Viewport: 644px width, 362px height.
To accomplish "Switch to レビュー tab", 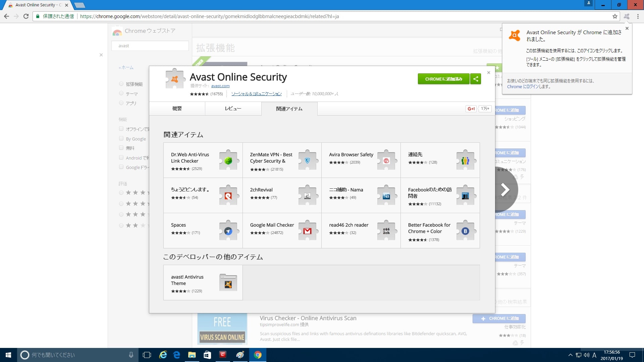I will pyautogui.click(x=233, y=109).
